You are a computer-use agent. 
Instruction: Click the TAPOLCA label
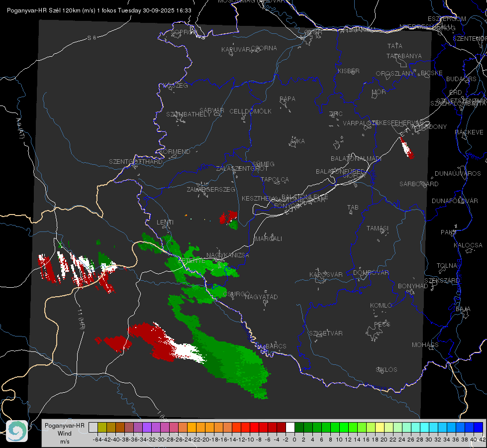tap(275, 179)
